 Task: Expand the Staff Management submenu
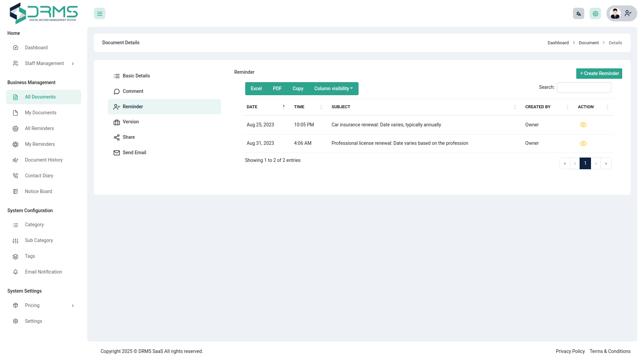click(x=73, y=63)
